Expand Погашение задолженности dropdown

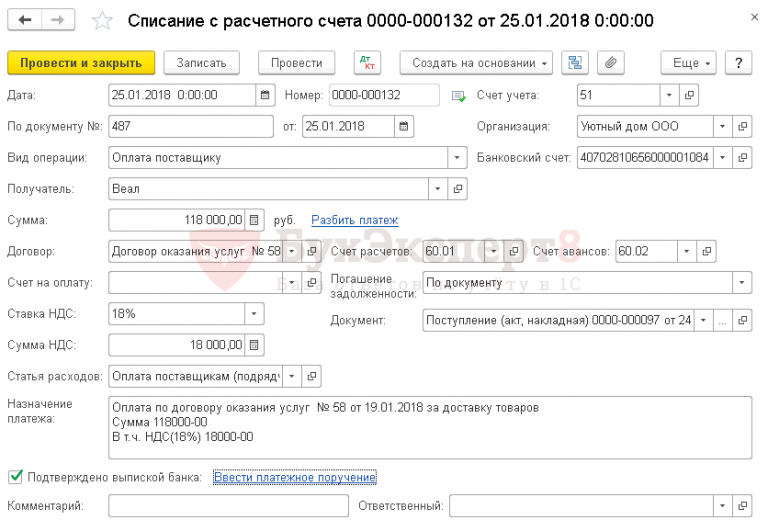[x=742, y=283]
